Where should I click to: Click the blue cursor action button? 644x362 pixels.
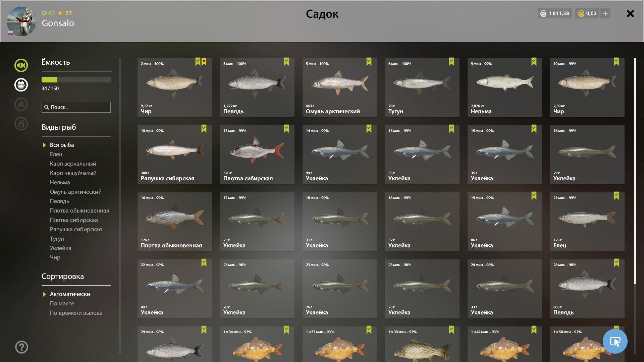[615, 341]
